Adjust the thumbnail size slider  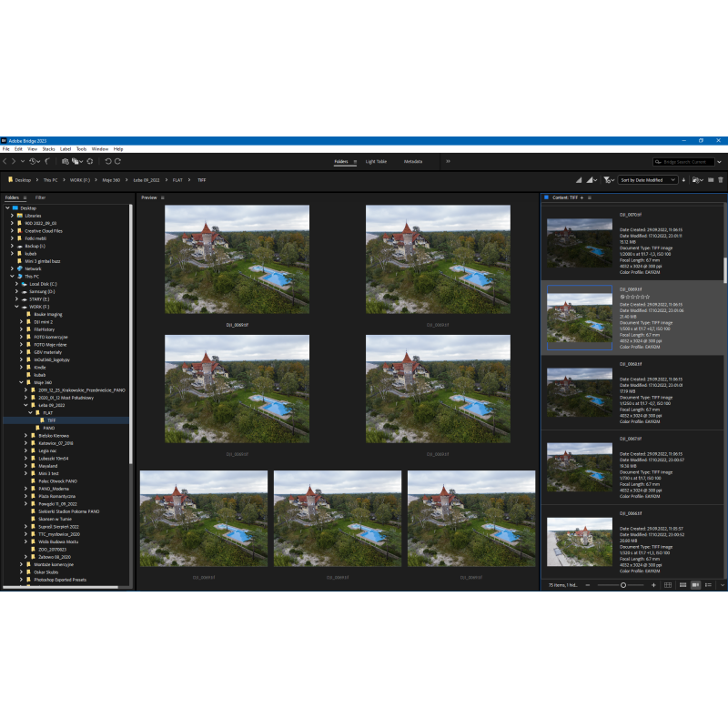tap(623, 585)
